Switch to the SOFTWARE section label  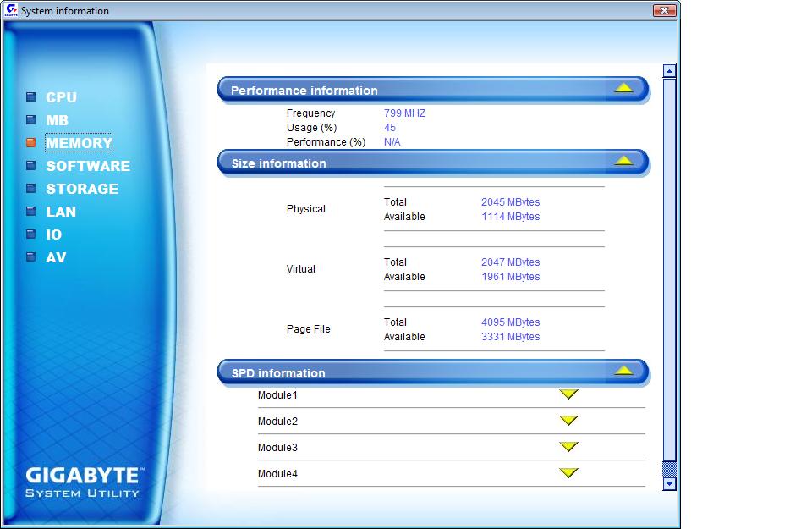tap(88, 166)
